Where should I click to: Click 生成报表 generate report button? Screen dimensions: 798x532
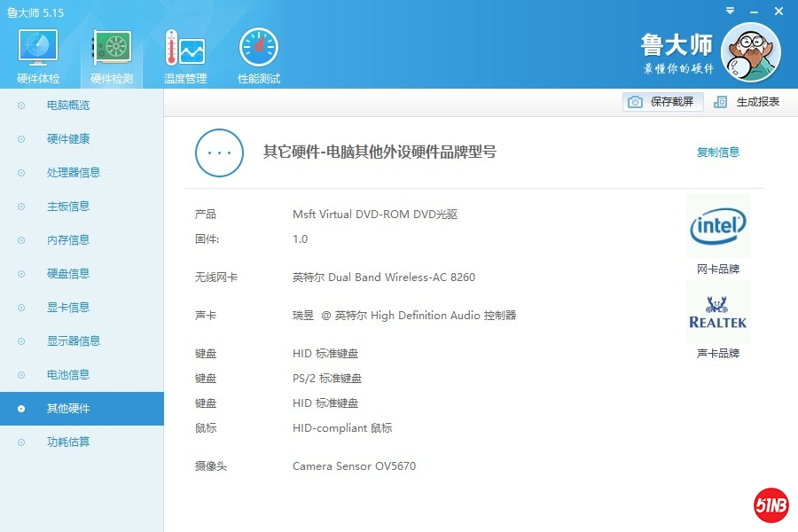pos(747,102)
